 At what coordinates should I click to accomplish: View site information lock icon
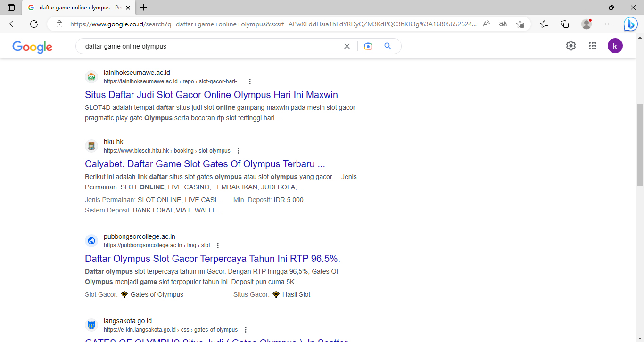click(x=59, y=24)
